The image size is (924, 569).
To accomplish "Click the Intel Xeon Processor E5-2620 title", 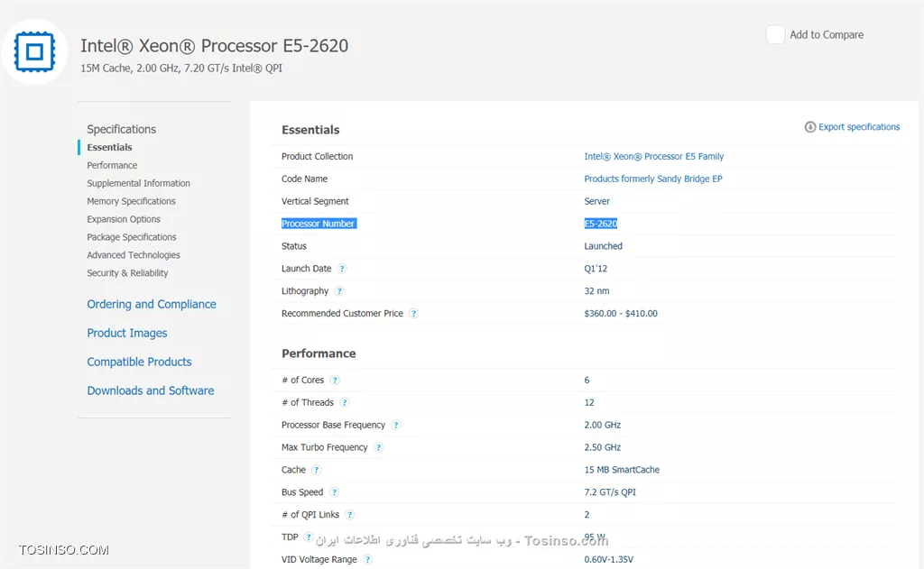I will click(x=215, y=45).
